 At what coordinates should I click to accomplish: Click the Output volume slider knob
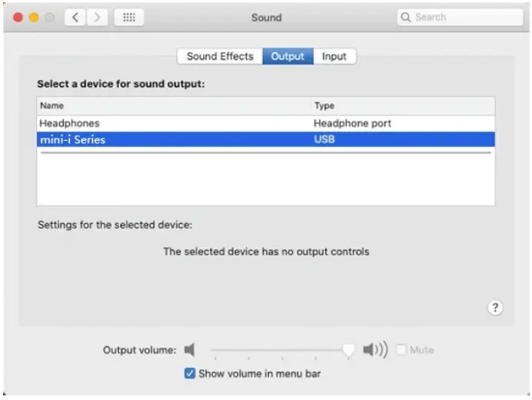pos(349,350)
